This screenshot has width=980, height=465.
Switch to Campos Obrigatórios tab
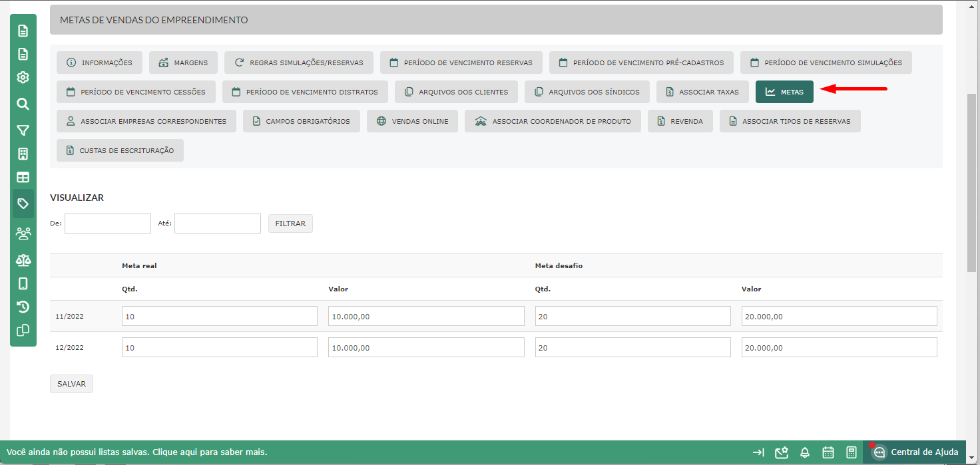302,121
